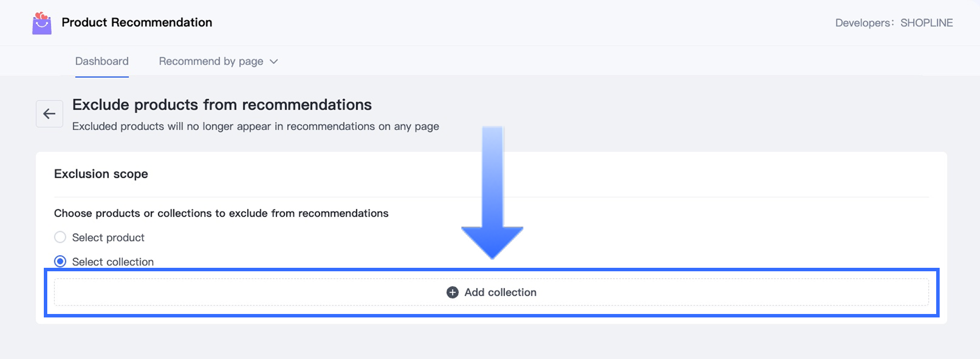Click the 'Choose products or collections' instruction text
This screenshot has width=980, height=359.
tap(221, 214)
